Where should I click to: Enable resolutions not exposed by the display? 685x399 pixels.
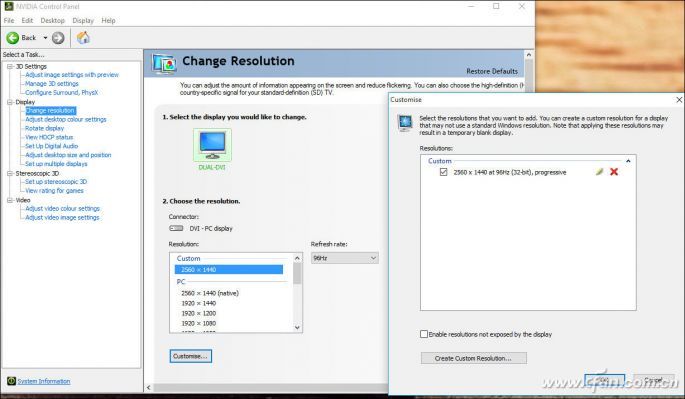(424, 334)
